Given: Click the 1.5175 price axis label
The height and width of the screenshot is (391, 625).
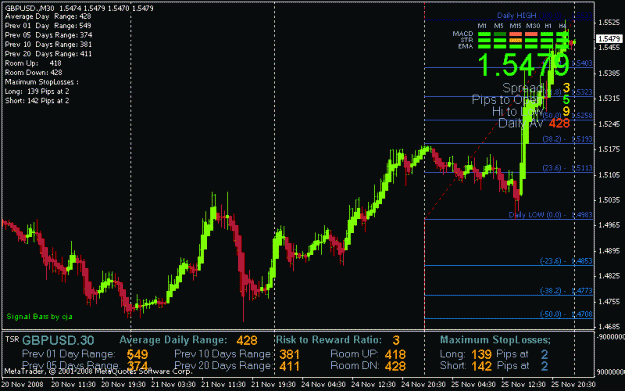Looking at the screenshot, I should tap(609, 149).
